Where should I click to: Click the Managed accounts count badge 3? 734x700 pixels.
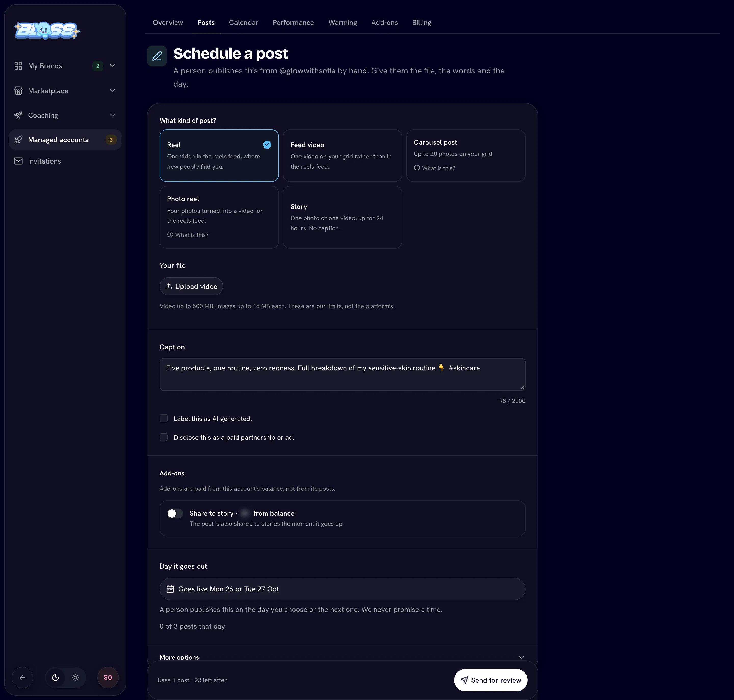tap(111, 140)
